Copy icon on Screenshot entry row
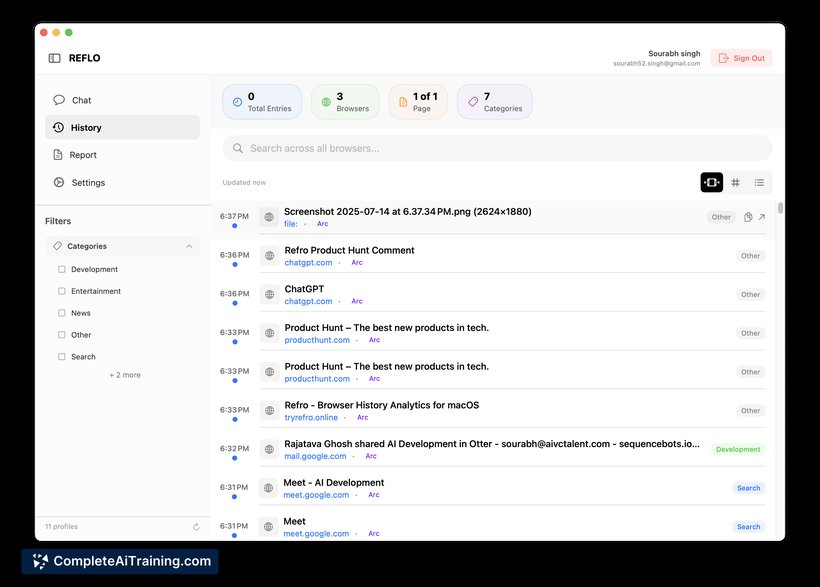This screenshot has height=587, width=820. coord(748,217)
